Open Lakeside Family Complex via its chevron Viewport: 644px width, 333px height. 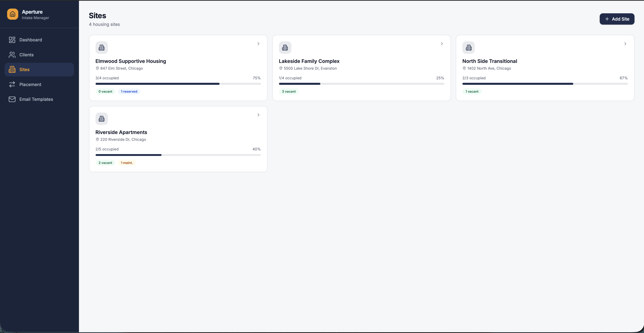(x=442, y=44)
